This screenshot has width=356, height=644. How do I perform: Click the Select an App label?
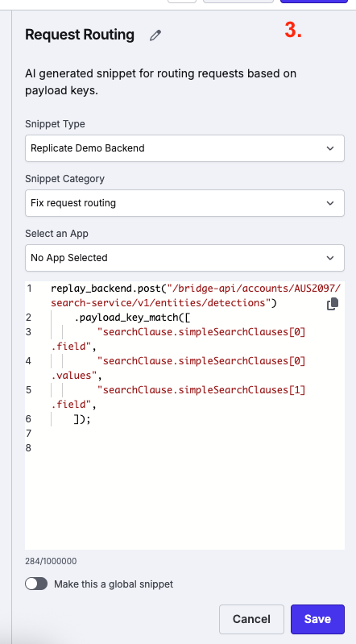(56, 233)
